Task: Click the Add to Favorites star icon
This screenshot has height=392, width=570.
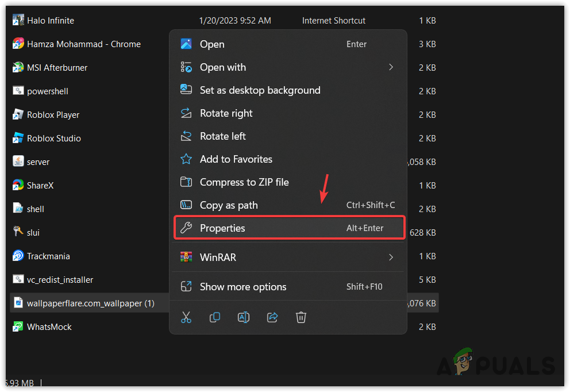Action: pyautogui.click(x=186, y=159)
